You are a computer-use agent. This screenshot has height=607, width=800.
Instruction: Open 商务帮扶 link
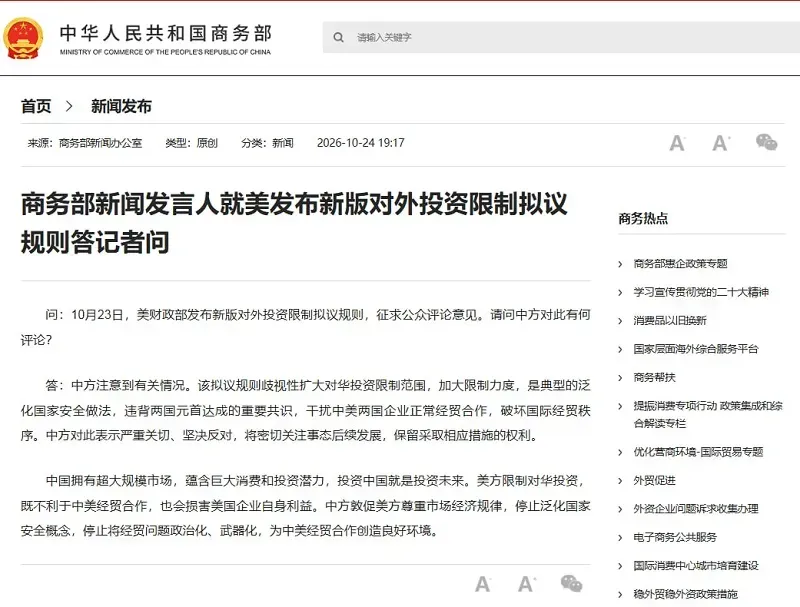[654, 377]
